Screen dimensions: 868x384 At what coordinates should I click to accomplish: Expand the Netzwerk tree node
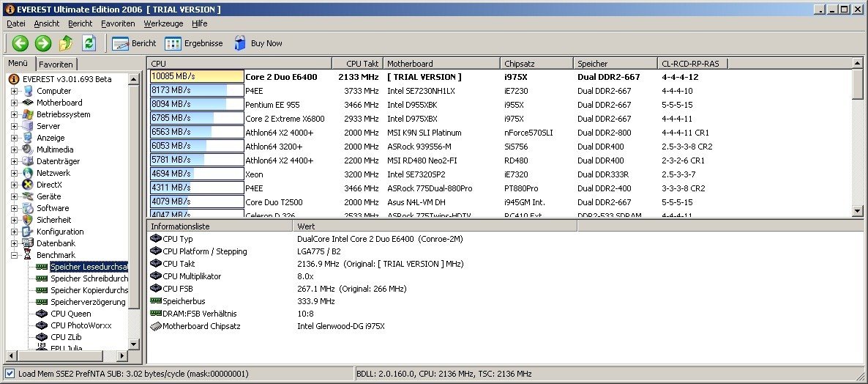click(x=15, y=173)
